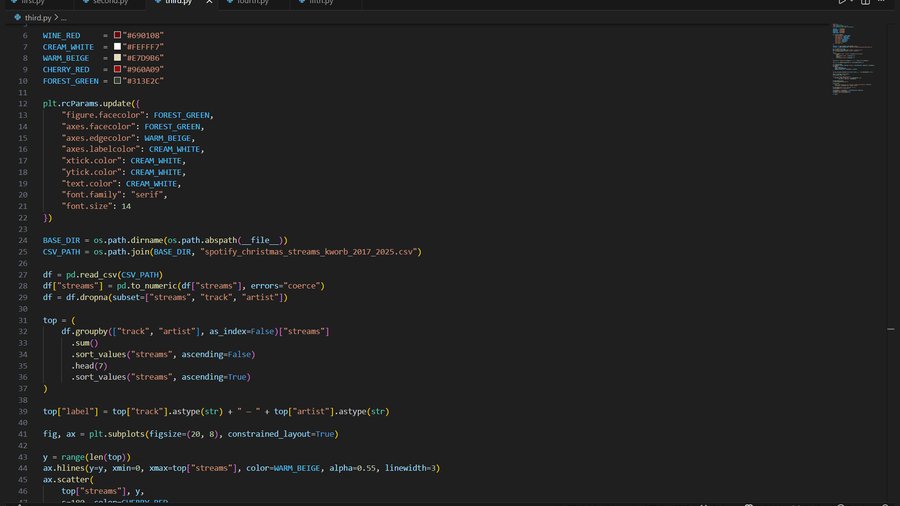The width and height of the screenshot is (900, 506).
Task: Switch to the second.py tab
Action: point(110,2)
